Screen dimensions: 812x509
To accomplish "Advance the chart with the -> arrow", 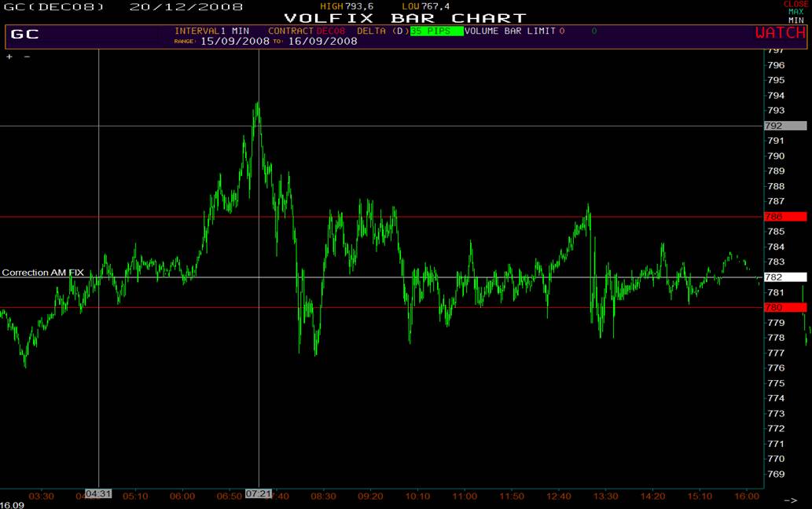I will [790, 500].
